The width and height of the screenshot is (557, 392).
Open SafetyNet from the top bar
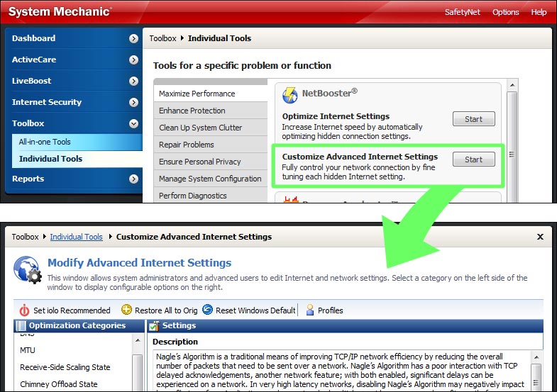click(462, 12)
